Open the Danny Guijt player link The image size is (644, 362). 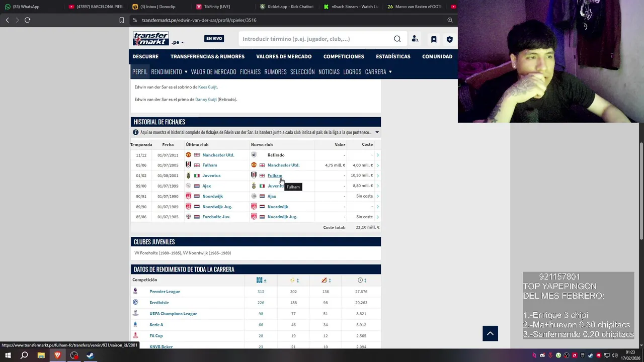pyautogui.click(x=206, y=100)
